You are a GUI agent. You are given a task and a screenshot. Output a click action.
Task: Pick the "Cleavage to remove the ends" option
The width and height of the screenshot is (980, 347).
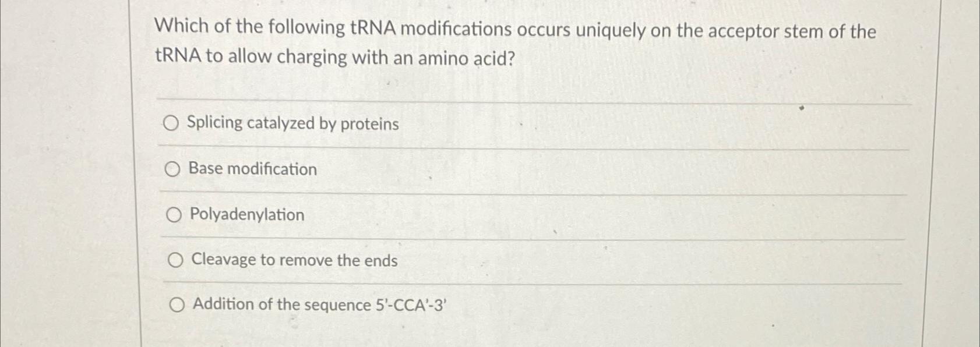175,260
